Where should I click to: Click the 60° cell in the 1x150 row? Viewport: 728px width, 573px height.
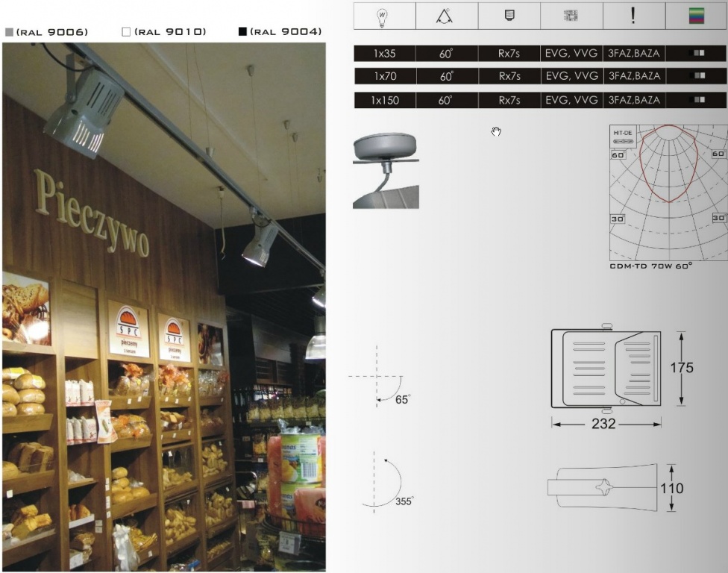pyautogui.click(x=447, y=100)
